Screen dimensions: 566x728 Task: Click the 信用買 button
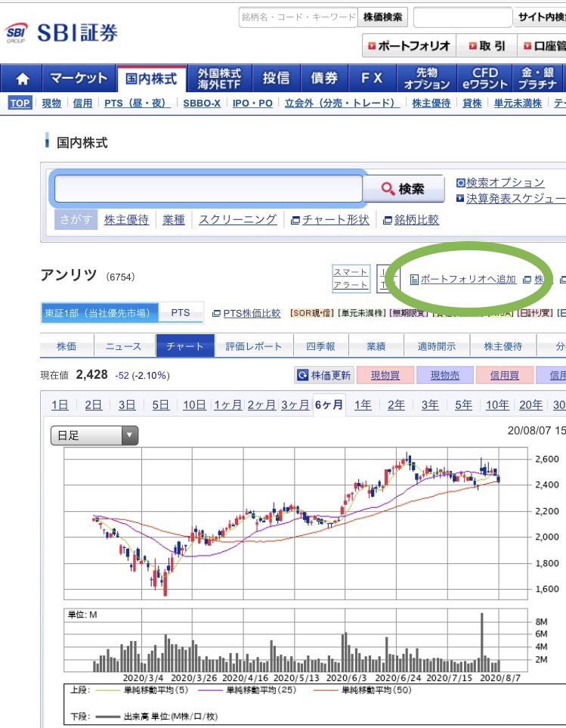click(x=505, y=375)
